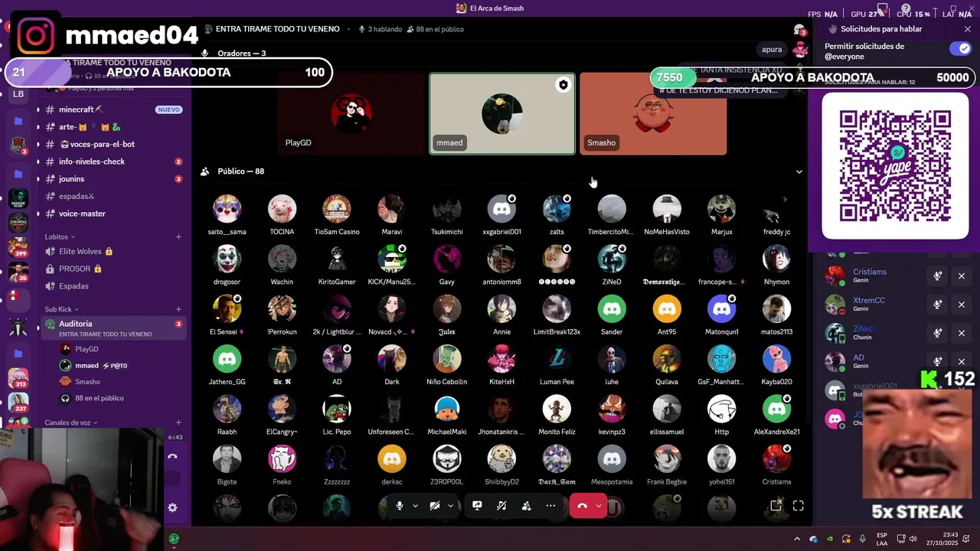Open the dropdown beside the hang-up button
Viewport: 980px width, 551px height.
pyautogui.click(x=599, y=506)
